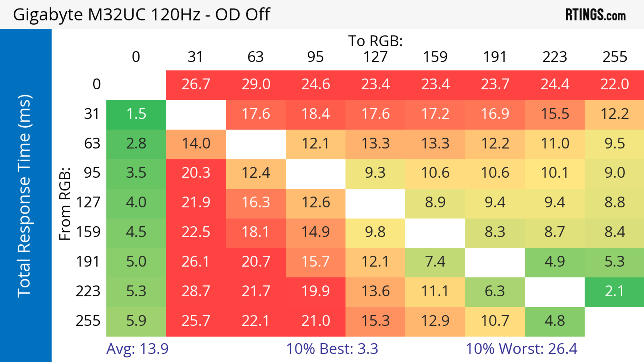Click the '10% Worst: 26.4' statistic

[x=522, y=349]
